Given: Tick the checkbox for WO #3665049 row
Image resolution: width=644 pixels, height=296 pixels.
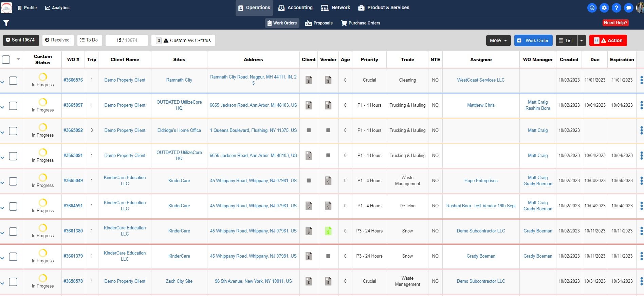Looking at the screenshot, I should click(13, 181).
